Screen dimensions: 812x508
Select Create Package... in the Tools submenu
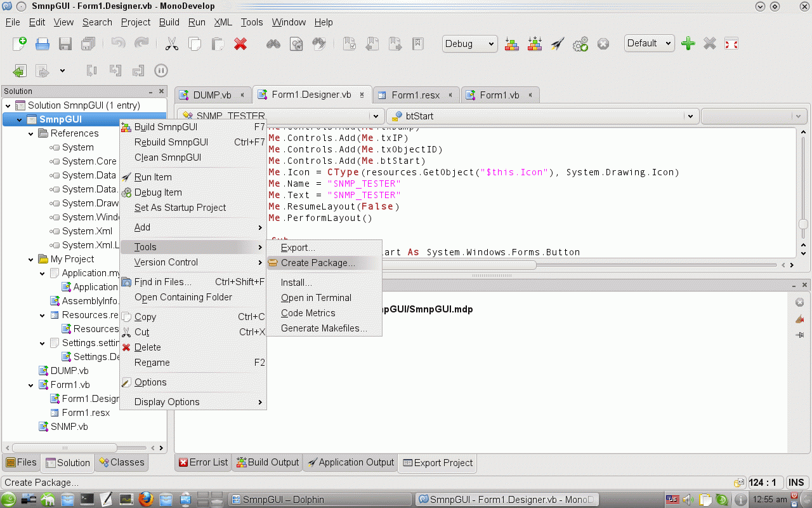(x=324, y=263)
